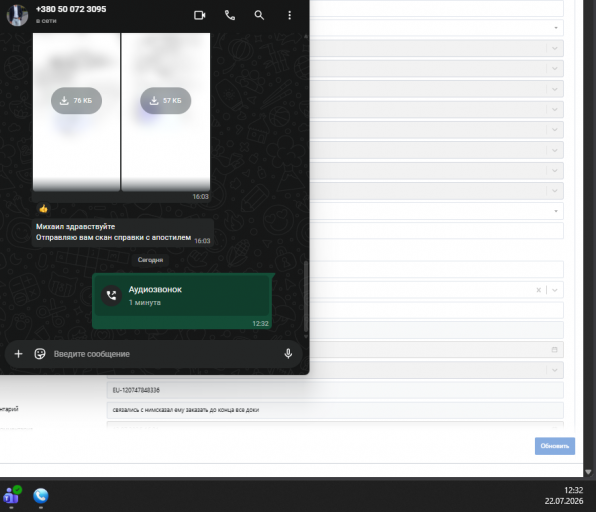Screen dimensions: 596x512
Task: Click the EU-120747848336 field in the form
Action: [x=335, y=390]
